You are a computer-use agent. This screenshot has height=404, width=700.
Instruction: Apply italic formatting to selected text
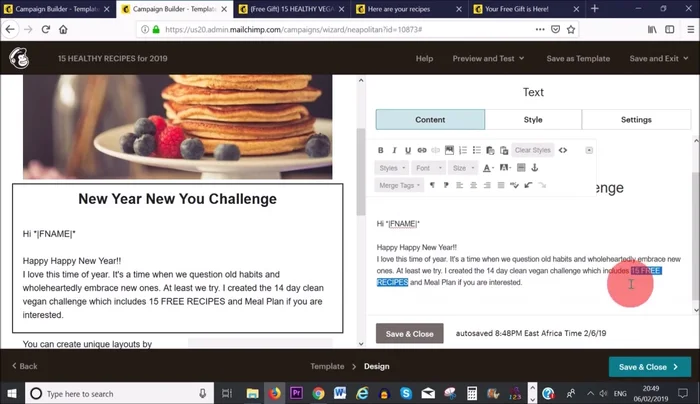[x=394, y=150]
